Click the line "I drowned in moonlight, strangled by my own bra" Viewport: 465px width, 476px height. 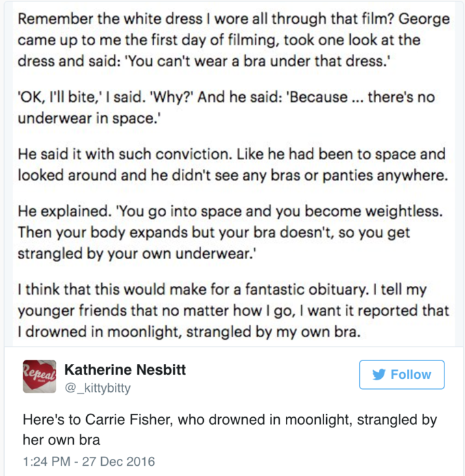[189, 332]
